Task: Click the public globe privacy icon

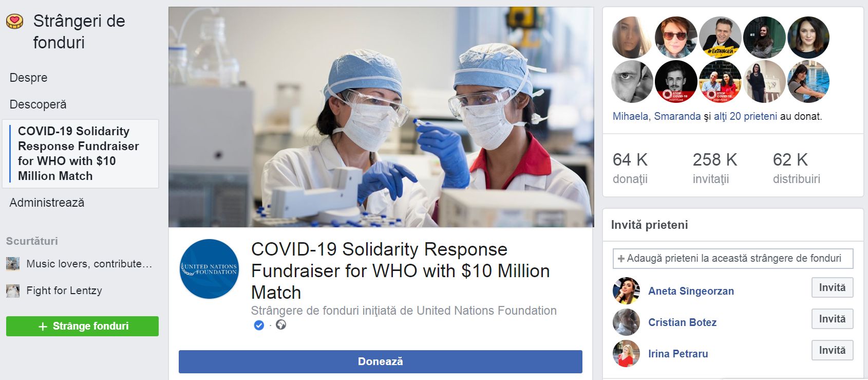Action: pos(281,325)
